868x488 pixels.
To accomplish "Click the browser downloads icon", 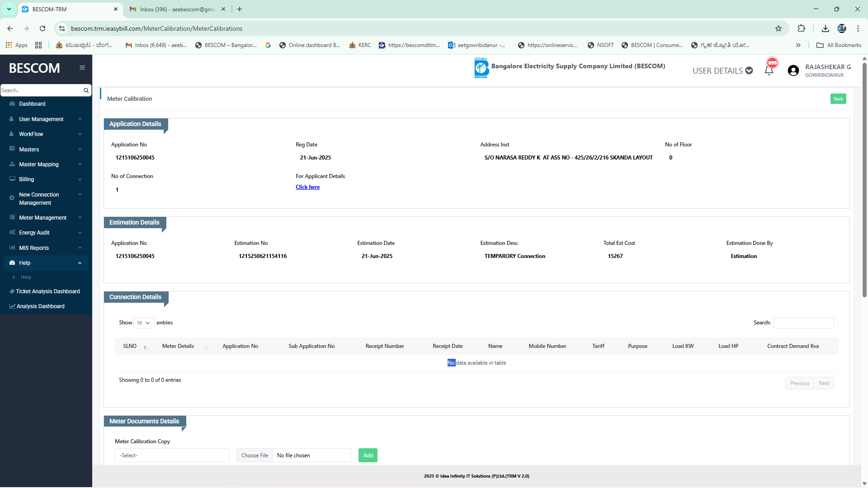I will pos(825,28).
